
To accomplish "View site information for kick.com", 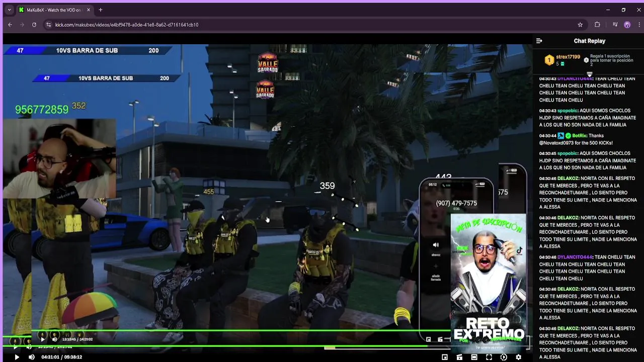I will (48, 25).
